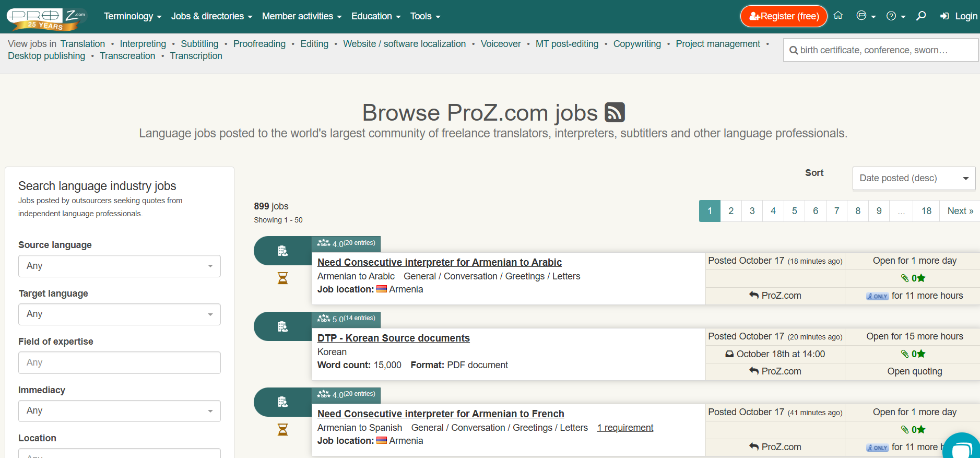Screen dimensions: 980x458
Task: Click deadline inbox icon before October 18th
Action: [729, 354]
